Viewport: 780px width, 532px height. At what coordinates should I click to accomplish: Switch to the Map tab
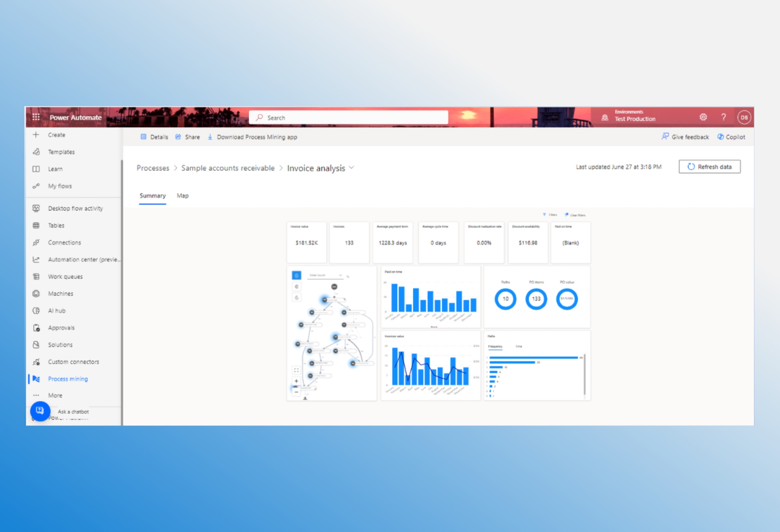pyautogui.click(x=182, y=196)
